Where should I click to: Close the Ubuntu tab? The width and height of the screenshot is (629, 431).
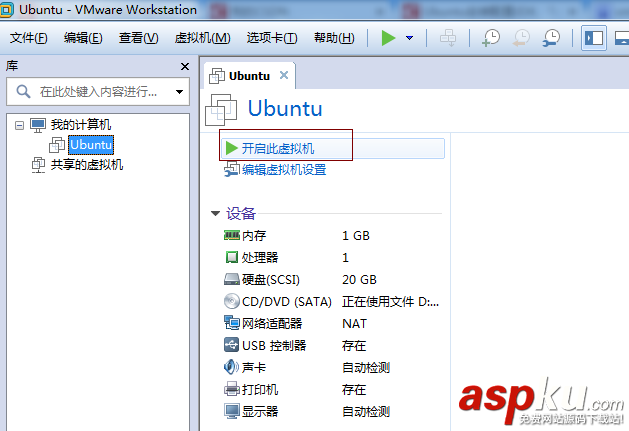pyautogui.click(x=284, y=75)
